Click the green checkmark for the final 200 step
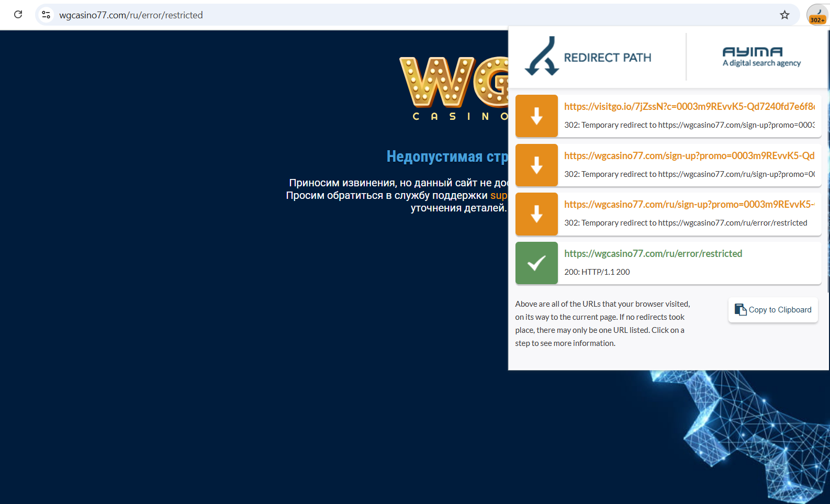 pos(536,263)
